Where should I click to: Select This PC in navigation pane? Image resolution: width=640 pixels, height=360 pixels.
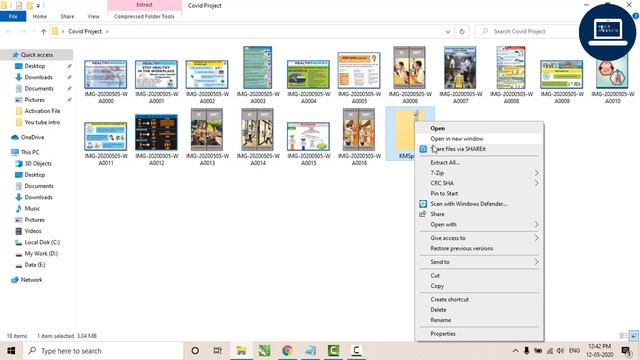tap(30, 152)
